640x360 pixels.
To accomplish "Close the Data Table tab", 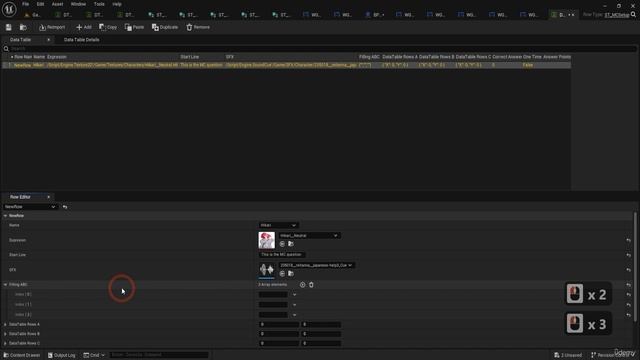I will tap(49, 40).
